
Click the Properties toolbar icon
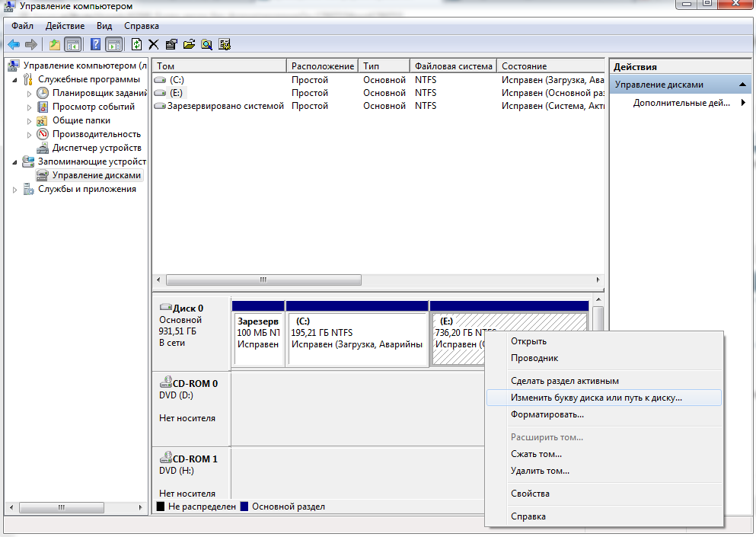click(171, 45)
